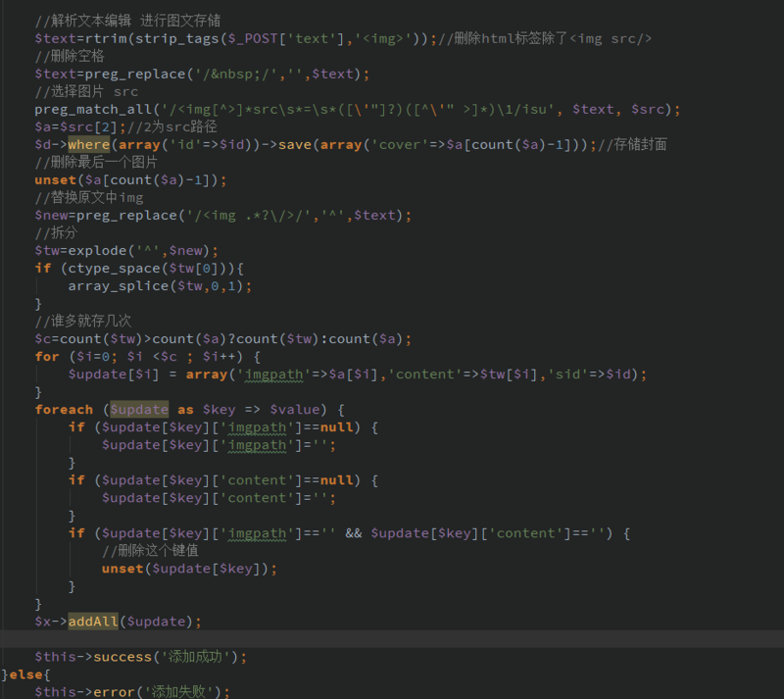Click the 'as' keyword in foreach
The width and height of the screenshot is (784, 699).
185,409
